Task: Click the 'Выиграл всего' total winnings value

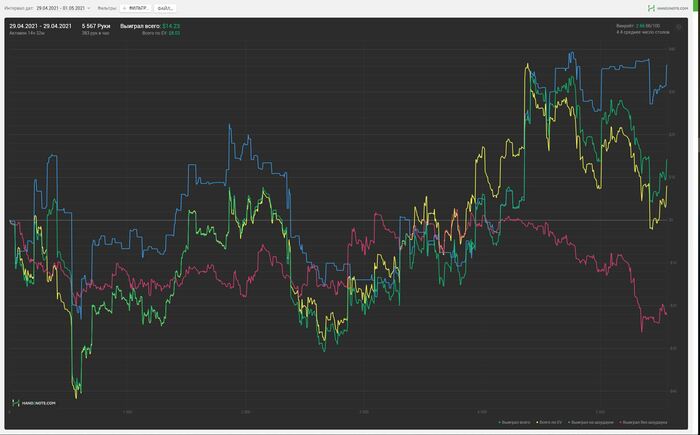Action: click(x=171, y=26)
